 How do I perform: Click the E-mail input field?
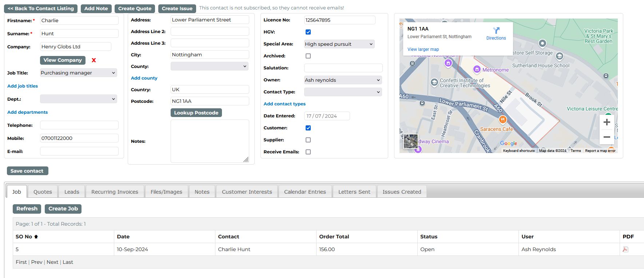coord(79,151)
